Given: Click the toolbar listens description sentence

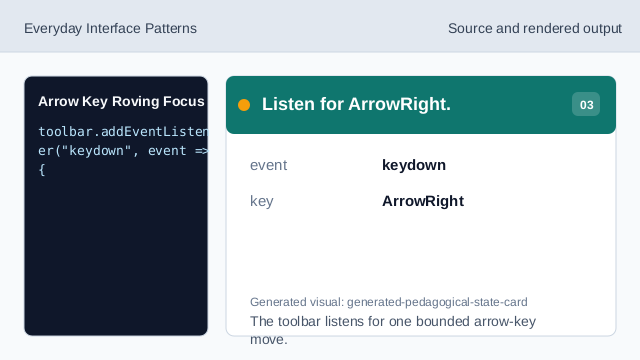Looking at the screenshot, I should click(x=393, y=330).
